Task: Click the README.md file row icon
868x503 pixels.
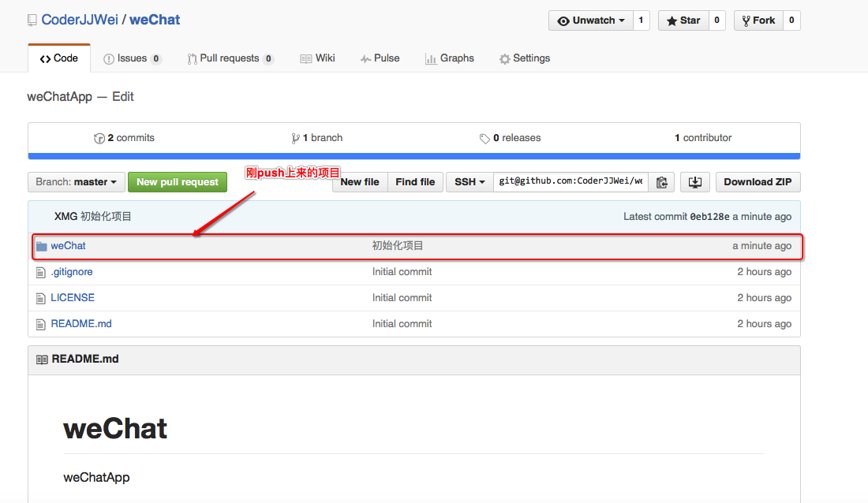Action: [x=40, y=324]
